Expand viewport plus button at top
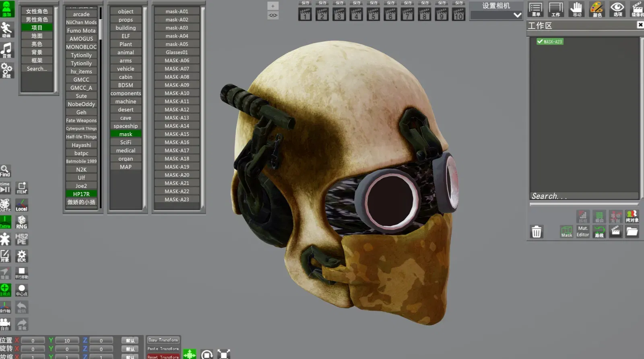This screenshot has height=359, width=644. tap(273, 6)
